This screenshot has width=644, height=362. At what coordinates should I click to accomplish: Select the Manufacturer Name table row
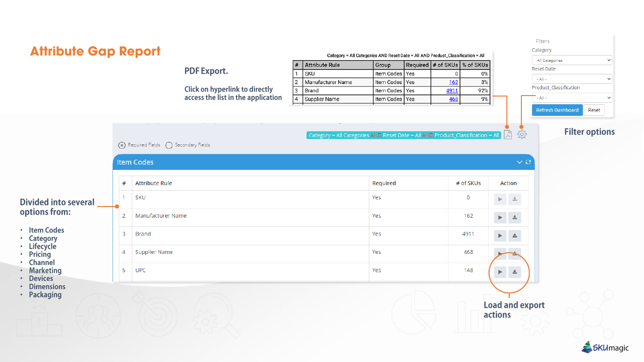(324, 218)
